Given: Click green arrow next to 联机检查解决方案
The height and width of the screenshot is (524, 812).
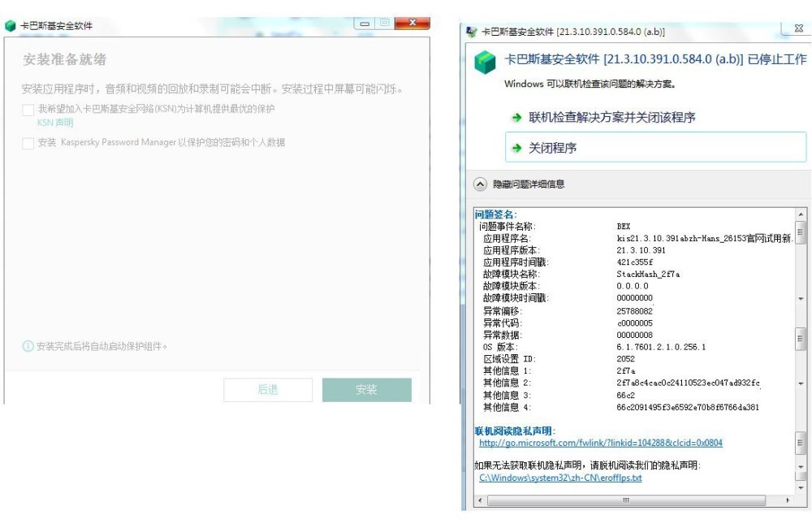Looking at the screenshot, I should [516, 118].
